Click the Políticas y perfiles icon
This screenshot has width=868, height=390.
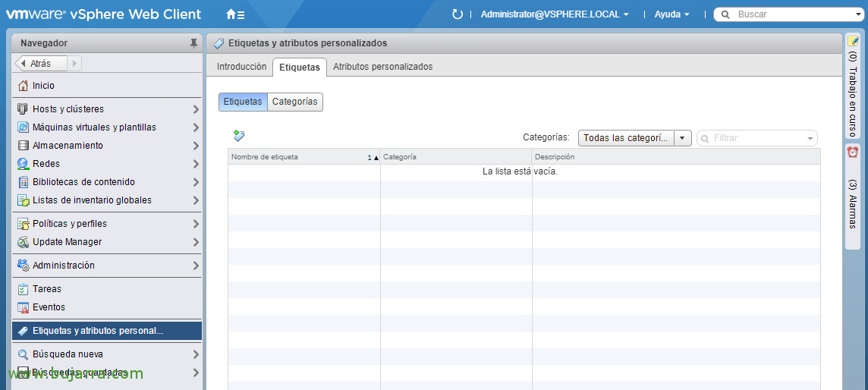click(23, 224)
